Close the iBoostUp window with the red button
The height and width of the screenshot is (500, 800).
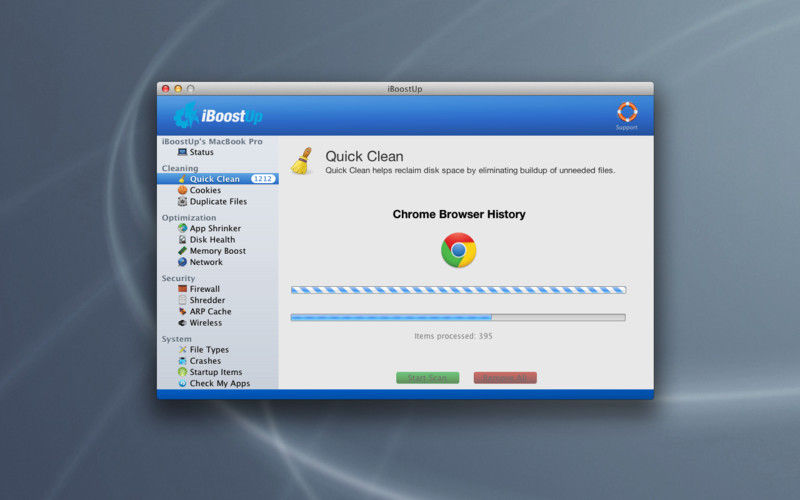click(166, 89)
